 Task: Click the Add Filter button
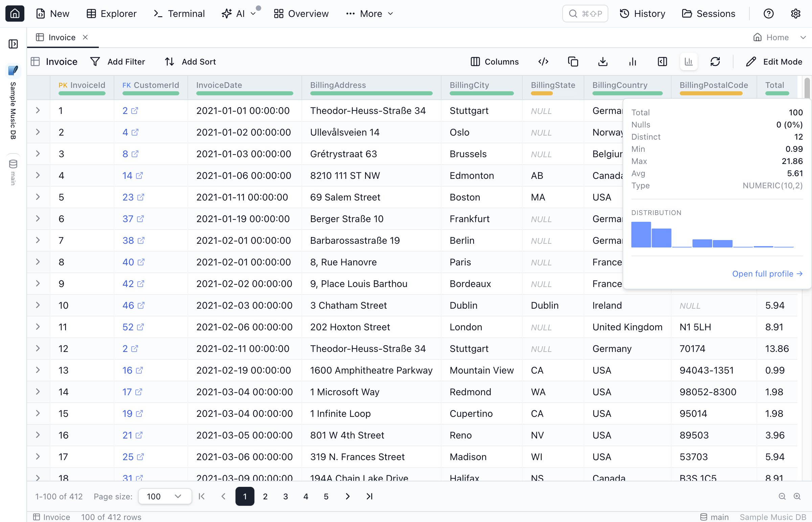tap(118, 62)
